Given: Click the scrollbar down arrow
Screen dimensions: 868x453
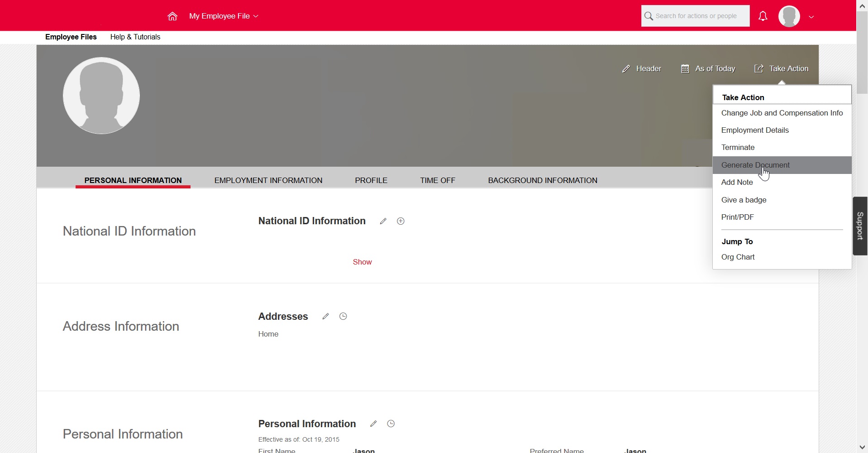Looking at the screenshot, I should pyautogui.click(x=862, y=448).
